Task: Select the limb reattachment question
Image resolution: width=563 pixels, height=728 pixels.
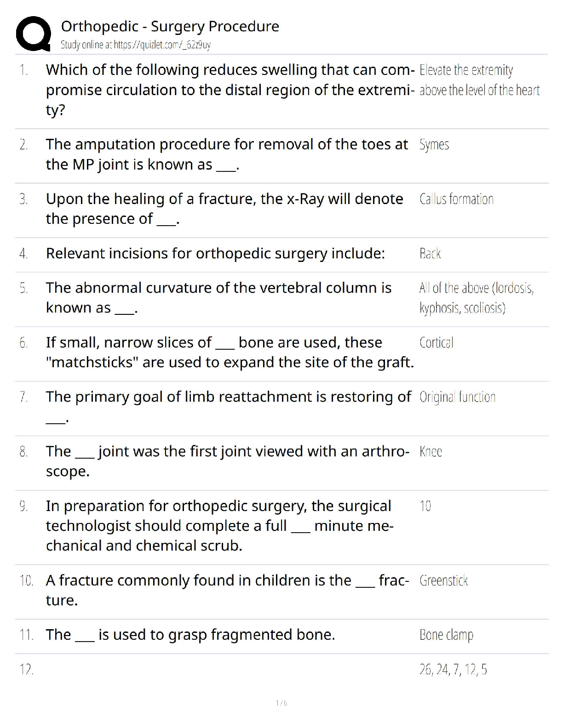Action: click(x=228, y=397)
